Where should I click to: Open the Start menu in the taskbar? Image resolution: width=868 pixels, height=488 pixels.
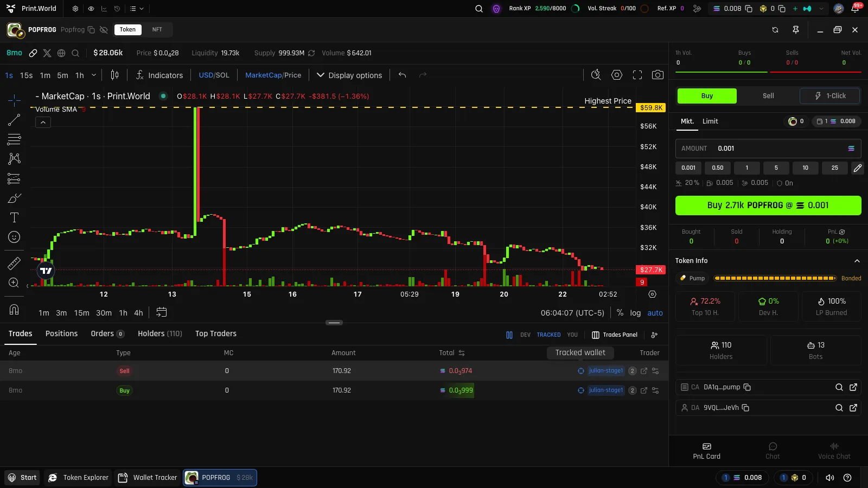click(22, 478)
